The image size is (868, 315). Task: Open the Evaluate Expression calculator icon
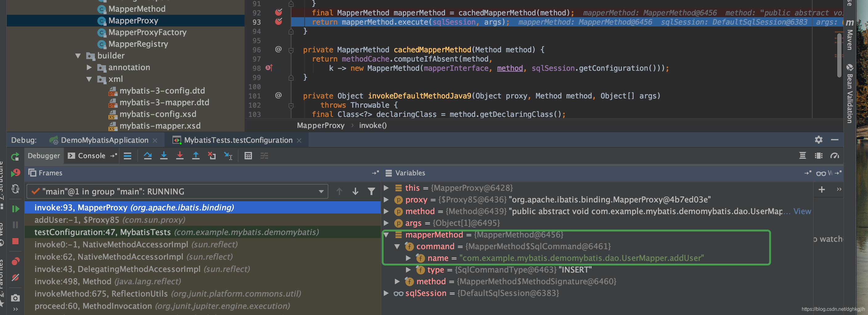(248, 156)
